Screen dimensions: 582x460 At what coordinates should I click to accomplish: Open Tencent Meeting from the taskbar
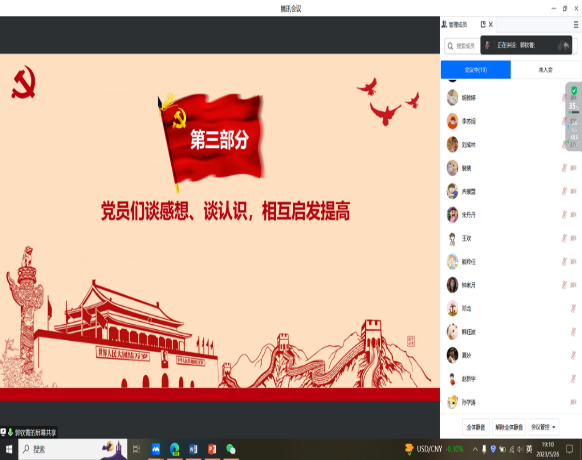(156, 449)
